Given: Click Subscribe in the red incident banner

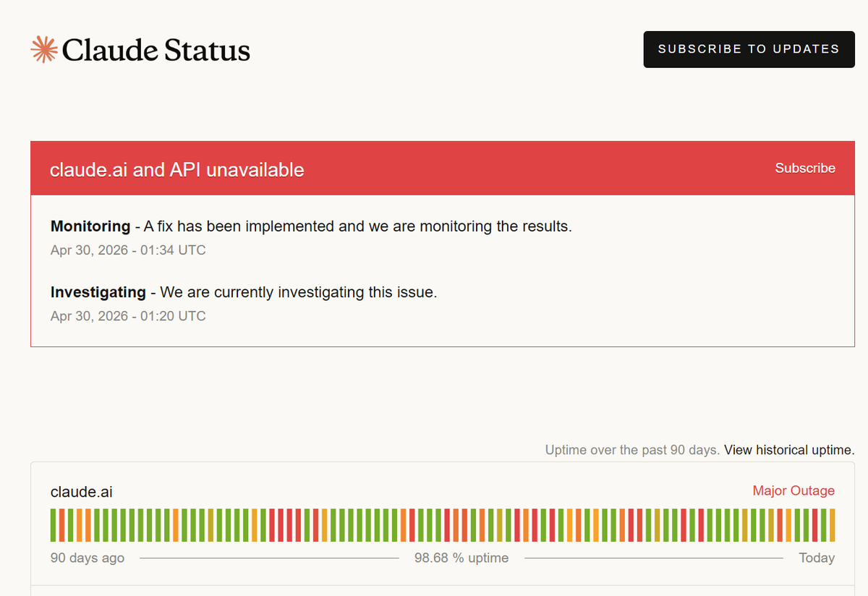Looking at the screenshot, I should tap(805, 168).
